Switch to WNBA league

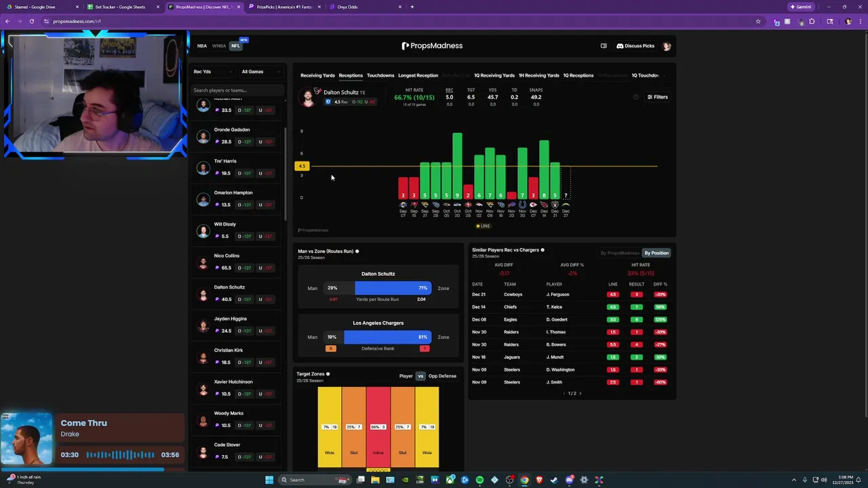[219, 46]
